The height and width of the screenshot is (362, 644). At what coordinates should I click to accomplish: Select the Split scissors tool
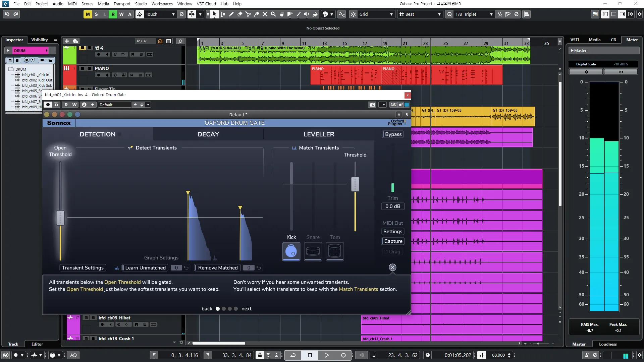click(x=248, y=14)
